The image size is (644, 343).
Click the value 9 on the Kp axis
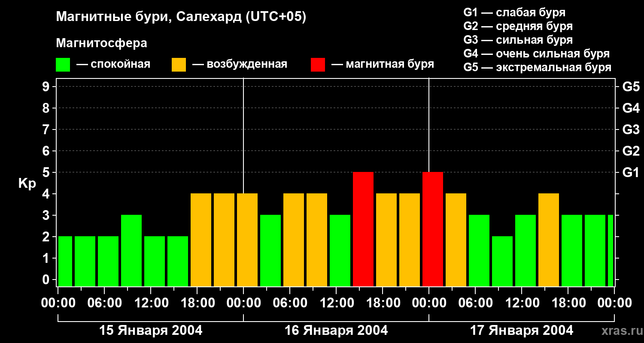47,87
